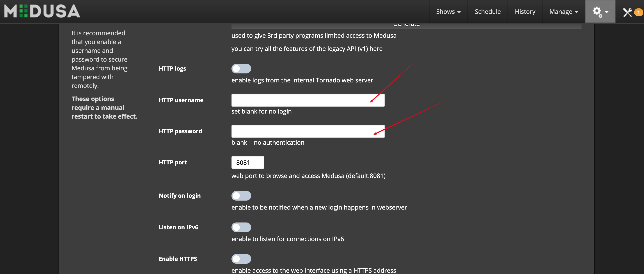Click 'used to give 3rd party programs' text
The width and height of the screenshot is (644, 274).
tap(314, 36)
